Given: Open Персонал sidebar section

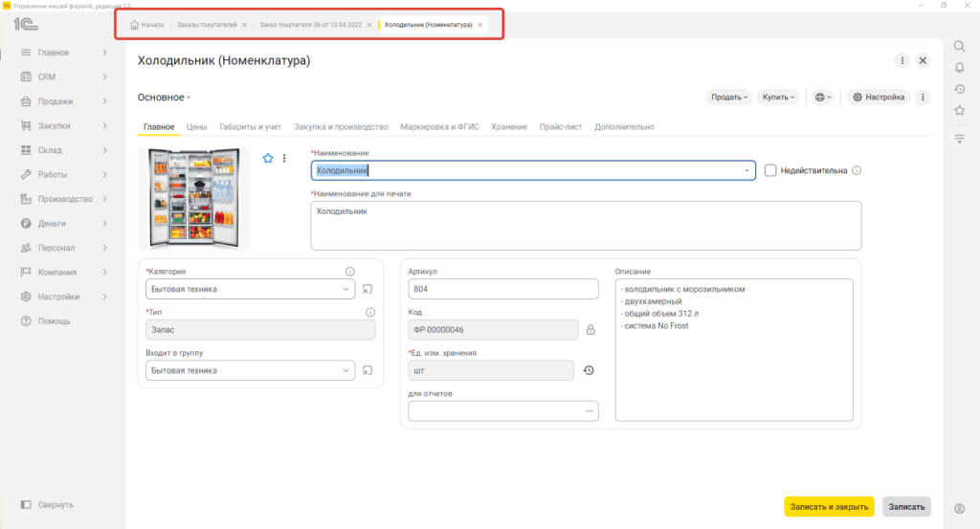Looking at the screenshot, I should pos(64,248).
